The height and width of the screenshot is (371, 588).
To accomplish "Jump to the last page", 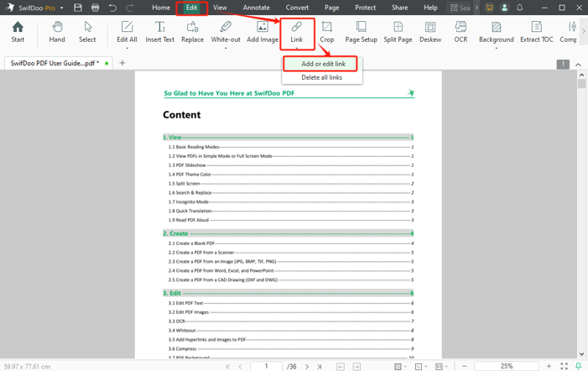I will [x=319, y=367].
